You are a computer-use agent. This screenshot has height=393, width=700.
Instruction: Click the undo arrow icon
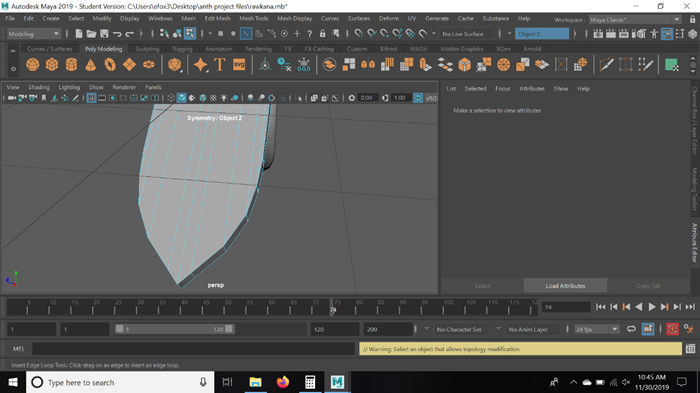coord(117,33)
